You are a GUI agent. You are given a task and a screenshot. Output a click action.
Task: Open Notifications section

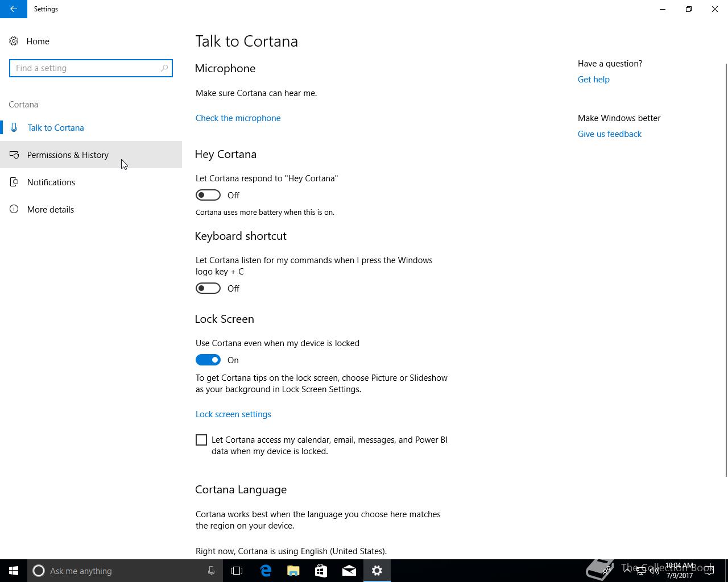coord(91,182)
